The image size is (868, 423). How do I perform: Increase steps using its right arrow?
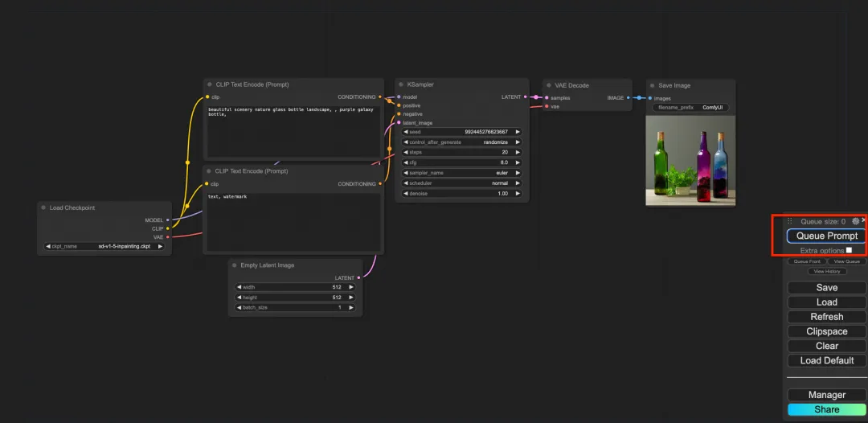(x=518, y=152)
